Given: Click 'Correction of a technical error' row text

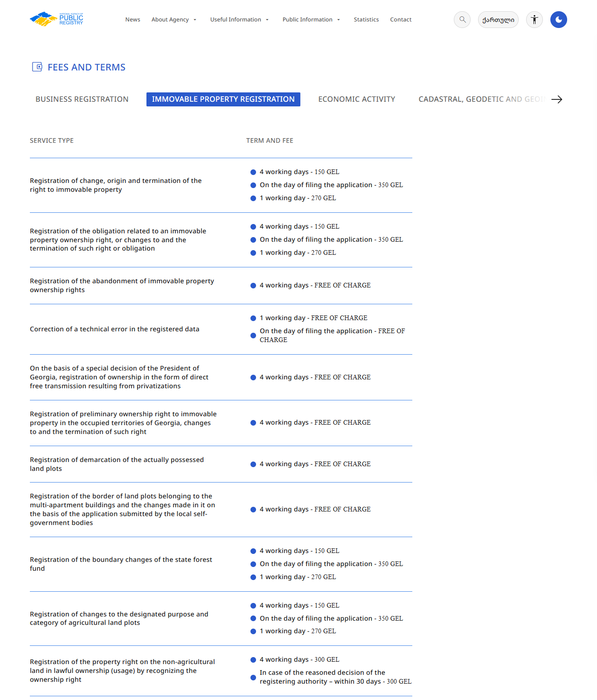Looking at the screenshot, I should [115, 329].
